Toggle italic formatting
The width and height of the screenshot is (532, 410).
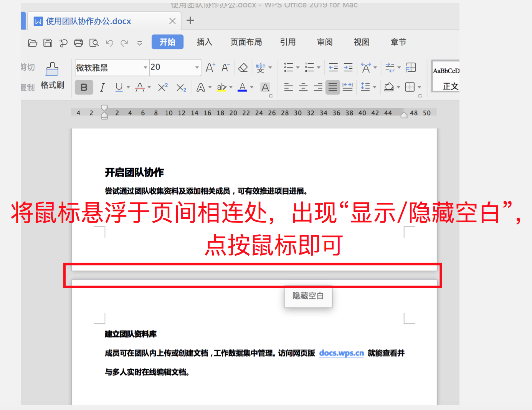(x=102, y=87)
